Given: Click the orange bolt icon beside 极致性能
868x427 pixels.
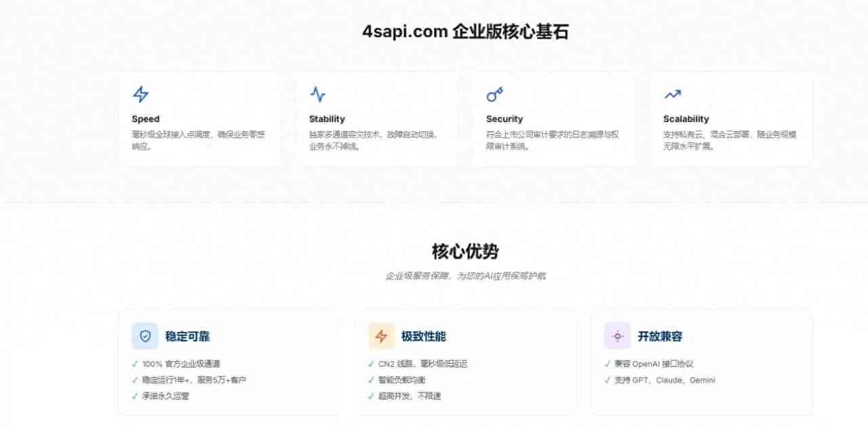Looking at the screenshot, I should point(381,336).
